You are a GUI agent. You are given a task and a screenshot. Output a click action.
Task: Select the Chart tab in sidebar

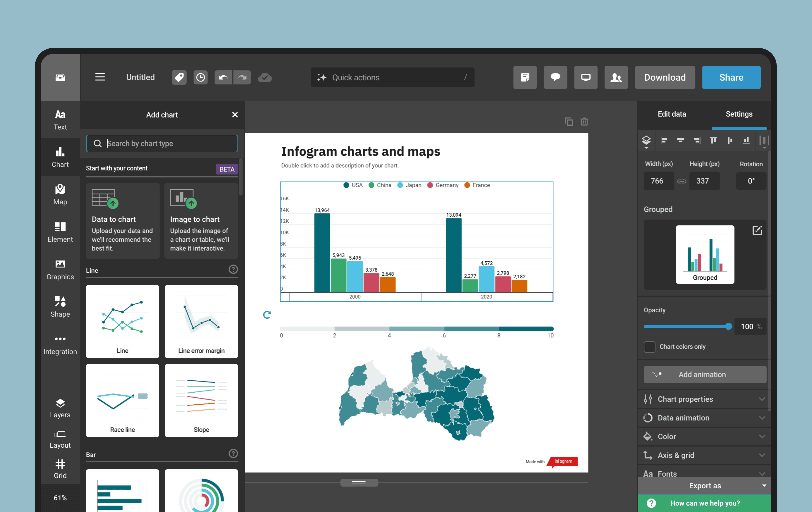(60, 157)
